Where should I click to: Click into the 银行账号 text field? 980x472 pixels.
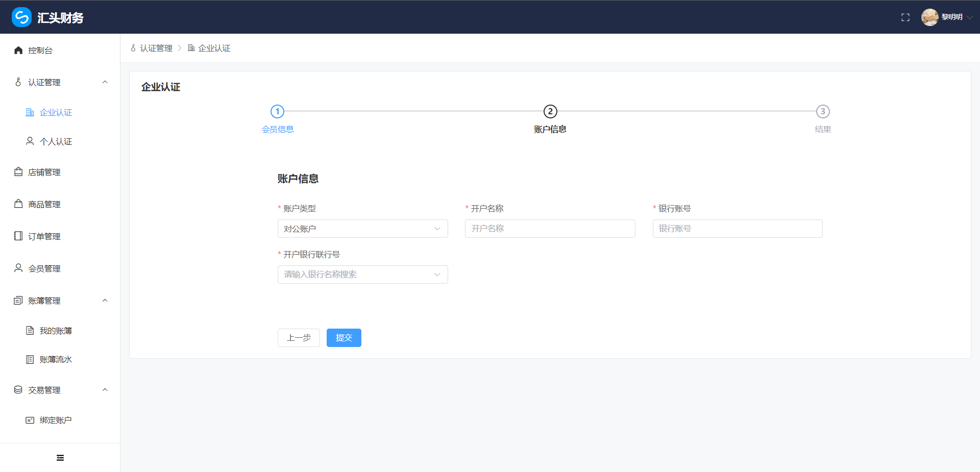coord(737,229)
